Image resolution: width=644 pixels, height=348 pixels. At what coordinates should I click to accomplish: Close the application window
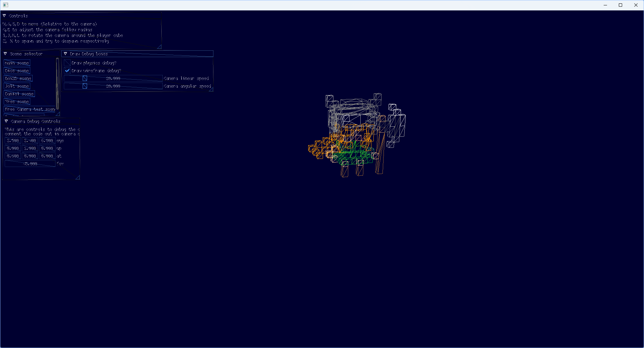tap(636, 5)
